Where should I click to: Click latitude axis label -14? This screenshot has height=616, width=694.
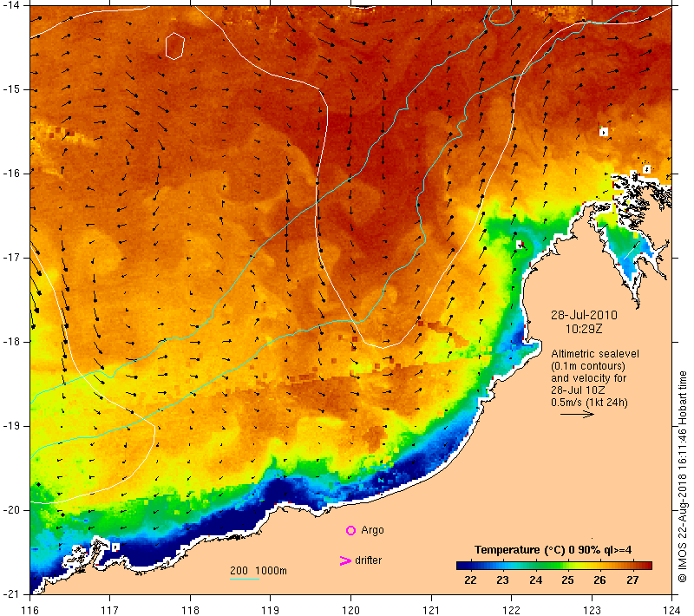(x=10, y=5)
